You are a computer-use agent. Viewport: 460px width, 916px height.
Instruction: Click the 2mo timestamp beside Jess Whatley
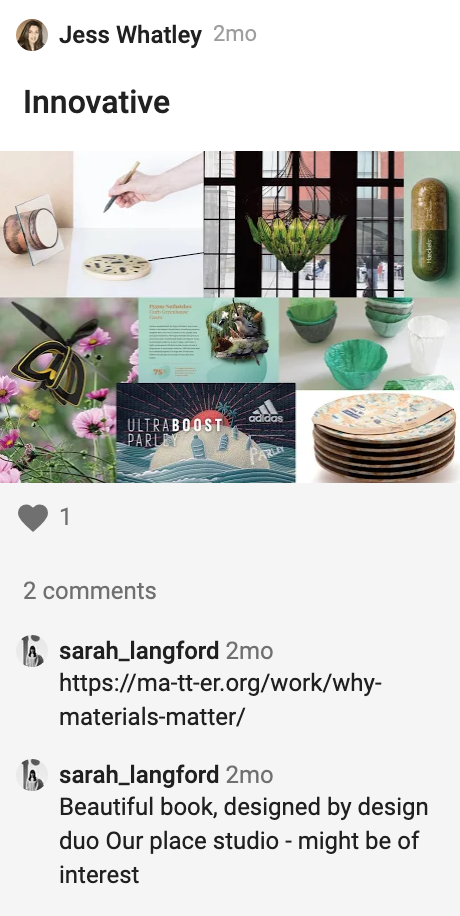pos(234,34)
